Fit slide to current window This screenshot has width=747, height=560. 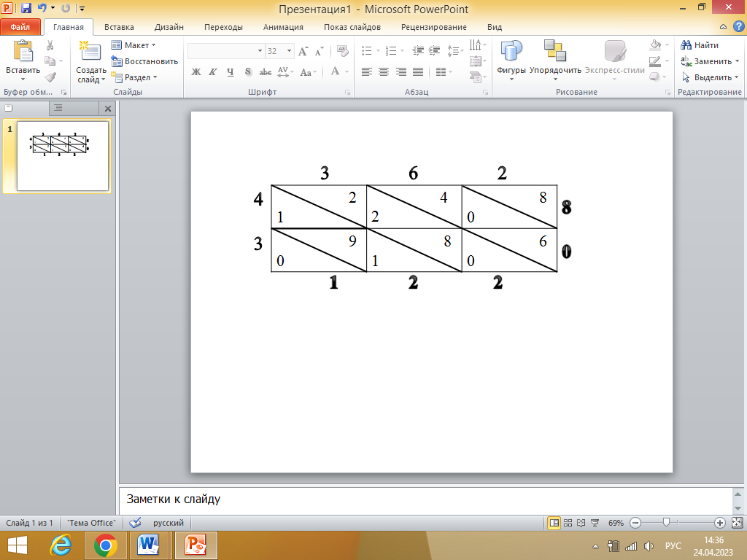click(737, 523)
